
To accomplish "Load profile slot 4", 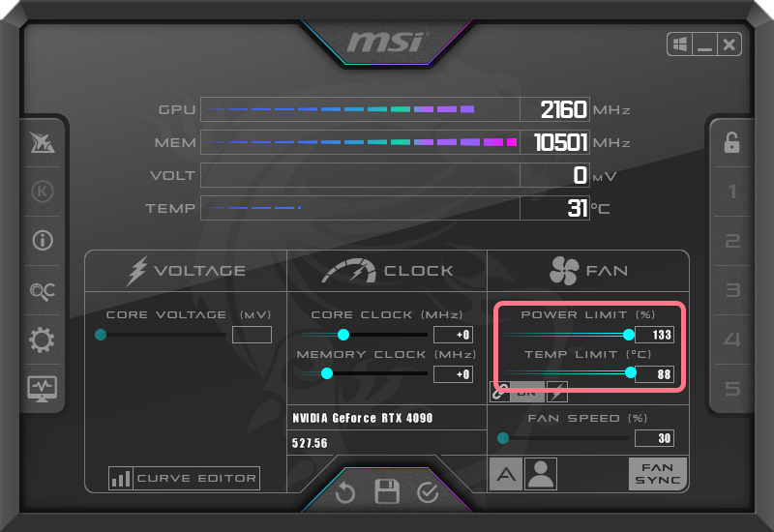I will tap(732, 340).
